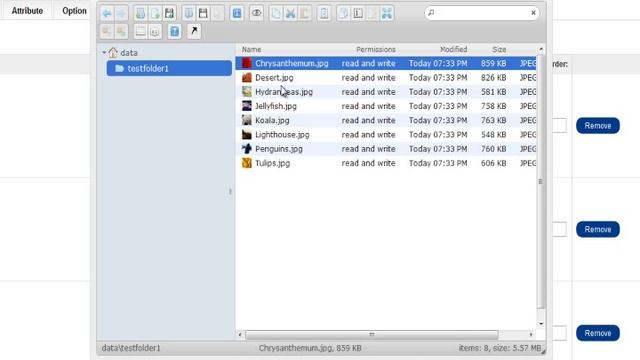
Task: Click the Koala.jpg thumbnail icon
Action: coord(247,120)
